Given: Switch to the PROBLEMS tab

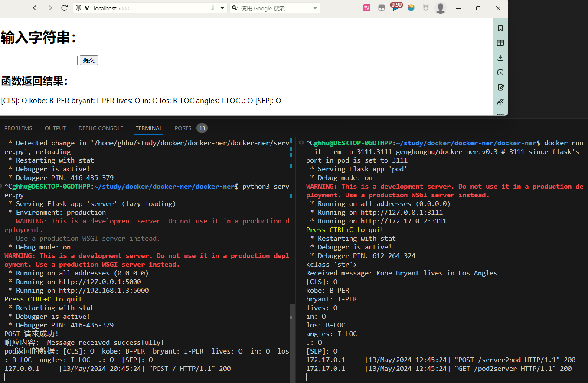Looking at the screenshot, I should click(18, 128).
